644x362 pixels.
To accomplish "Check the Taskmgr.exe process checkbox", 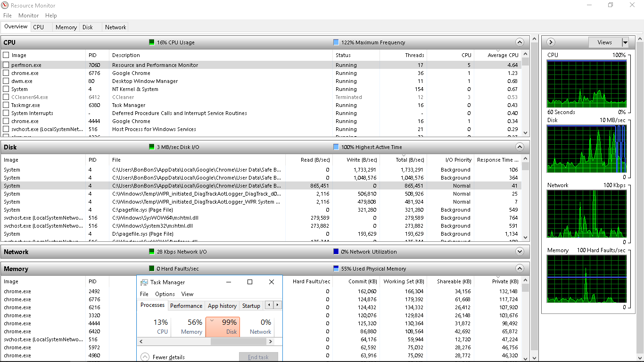I will (x=6, y=105).
